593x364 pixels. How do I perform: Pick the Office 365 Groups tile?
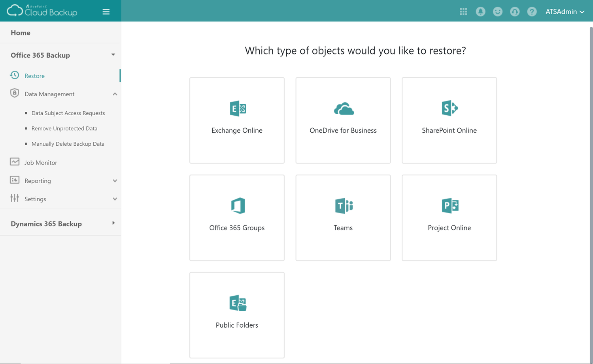[x=237, y=218]
